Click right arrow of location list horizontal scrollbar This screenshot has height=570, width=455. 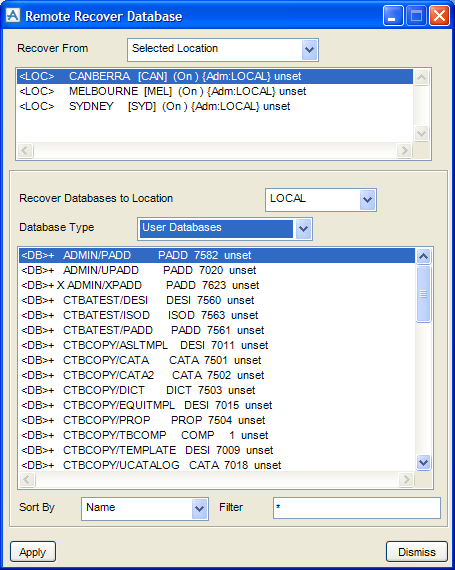[x=404, y=150]
